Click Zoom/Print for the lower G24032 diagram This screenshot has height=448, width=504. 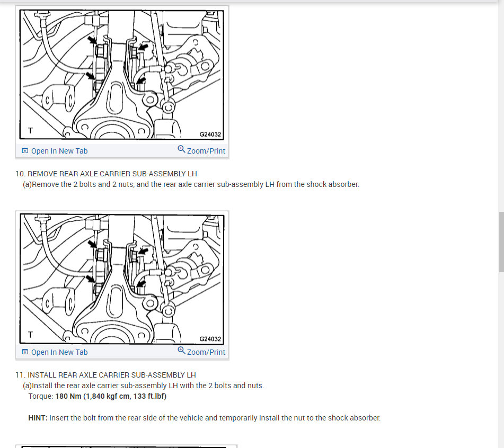point(201,352)
